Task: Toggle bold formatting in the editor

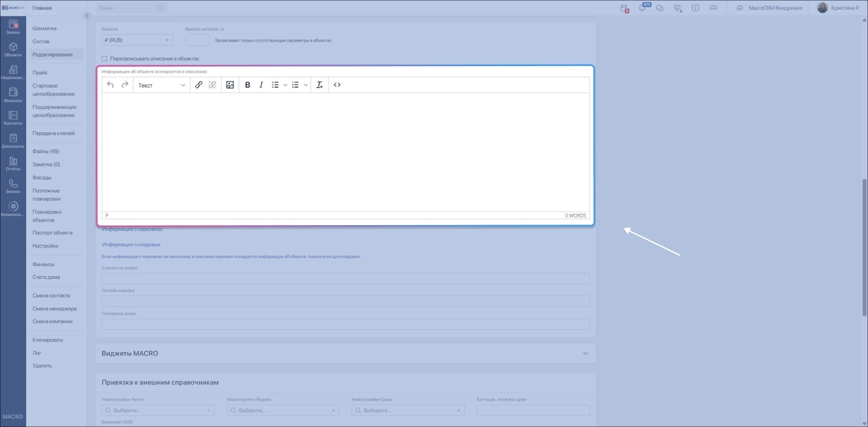Action: pyautogui.click(x=247, y=85)
